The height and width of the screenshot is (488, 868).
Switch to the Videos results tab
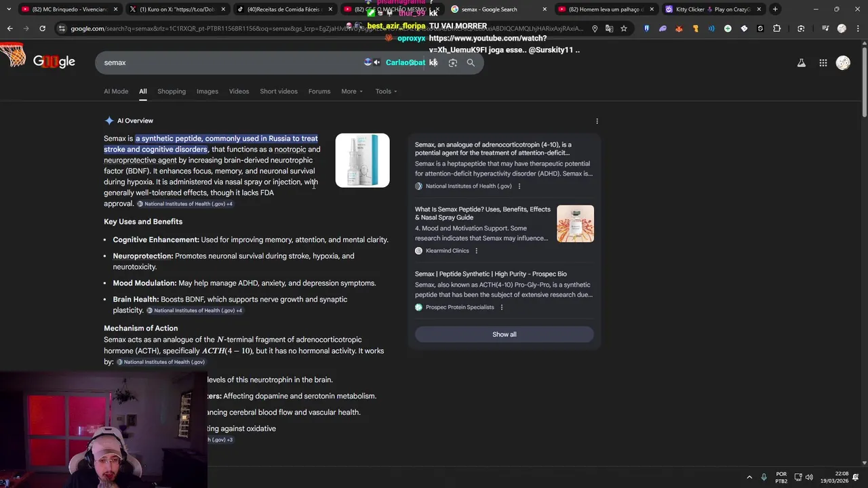pos(239,91)
